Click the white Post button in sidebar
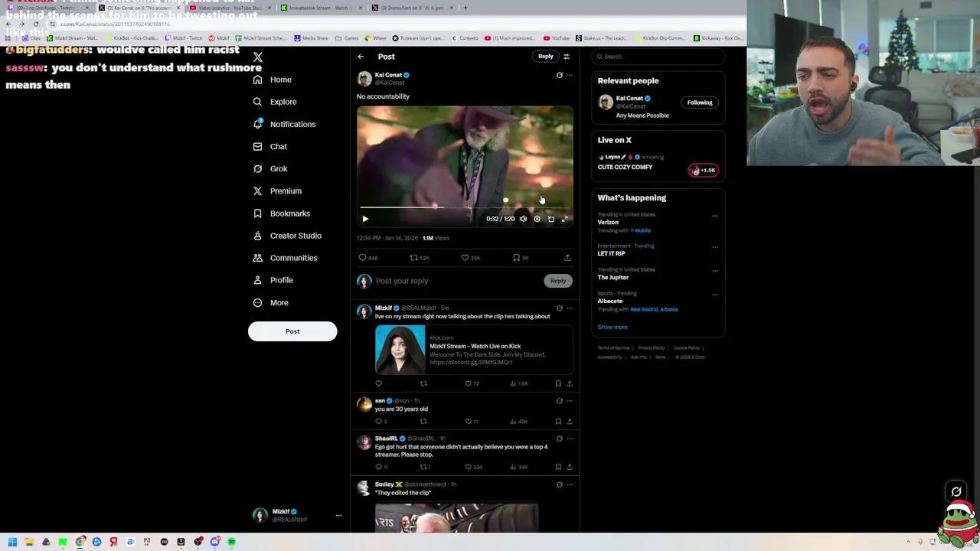Screen dimensions: 980x551 point(292,331)
